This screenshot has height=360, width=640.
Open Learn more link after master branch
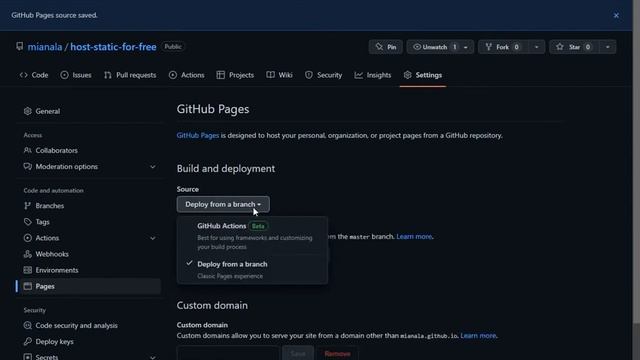pyautogui.click(x=414, y=236)
